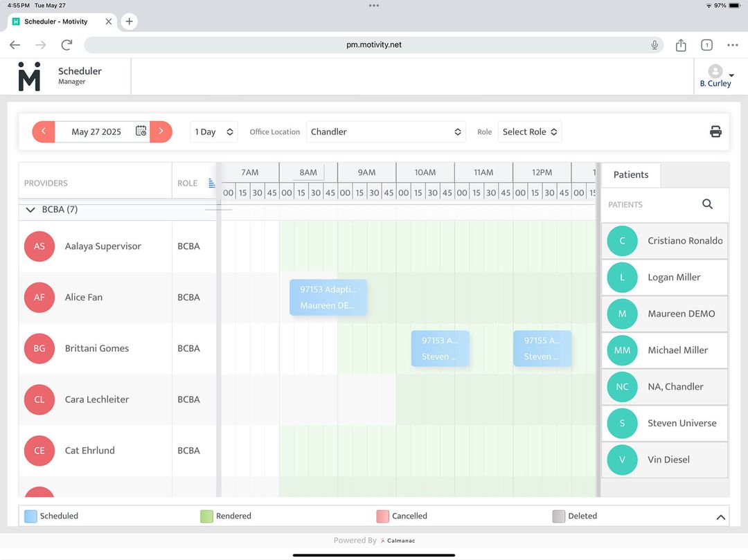Open the date picker calendar icon
The width and height of the screenshot is (748, 560).
[x=142, y=131]
